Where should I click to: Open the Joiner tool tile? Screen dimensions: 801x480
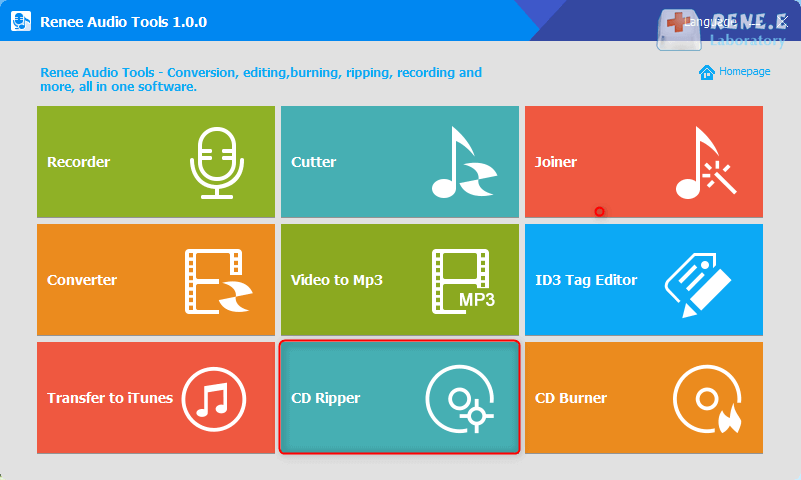coord(644,162)
